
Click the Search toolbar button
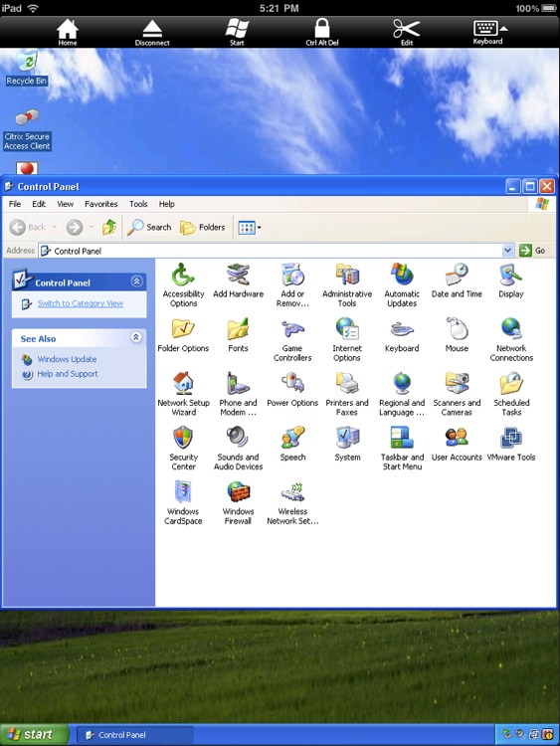click(149, 228)
